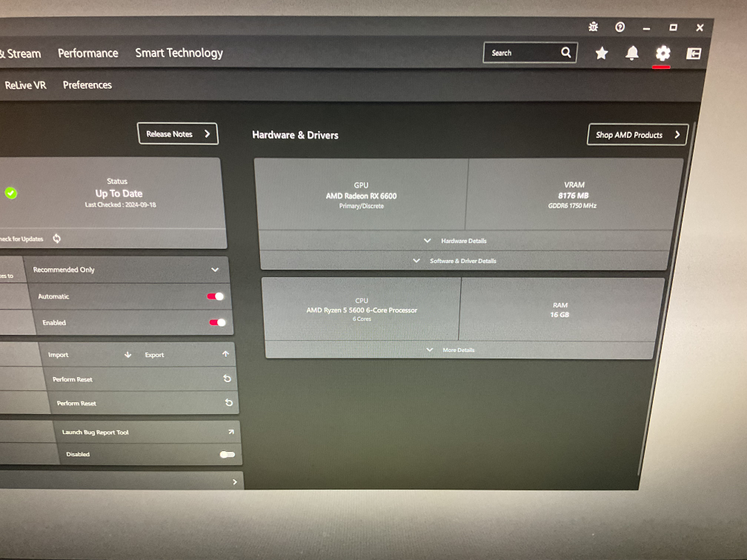Open the help question mark icon
The width and height of the screenshot is (747, 560).
click(x=620, y=27)
